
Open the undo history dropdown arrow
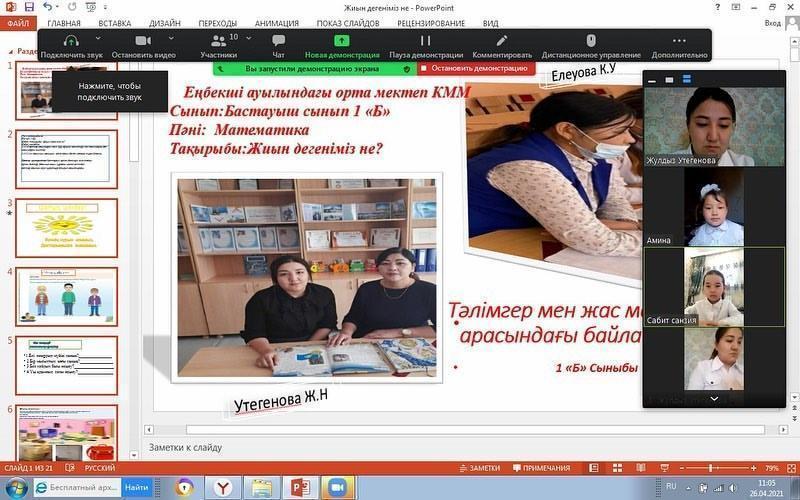(57, 8)
